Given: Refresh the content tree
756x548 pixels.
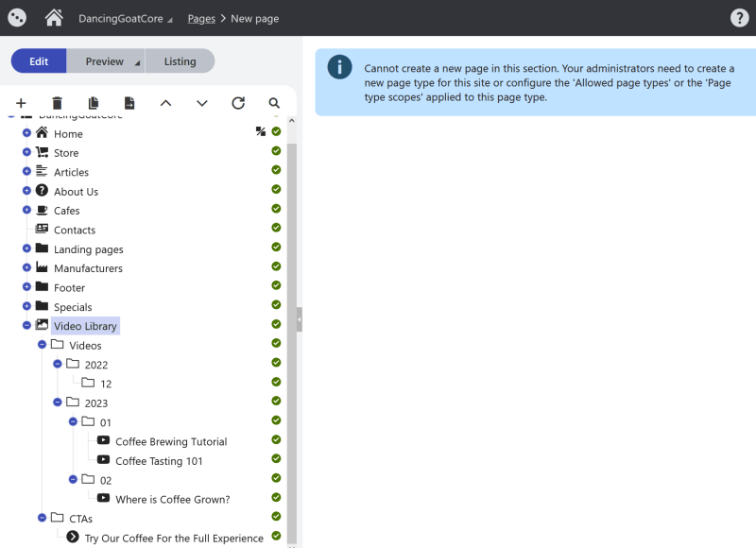Looking at the screenshot, I should [238, 103].
